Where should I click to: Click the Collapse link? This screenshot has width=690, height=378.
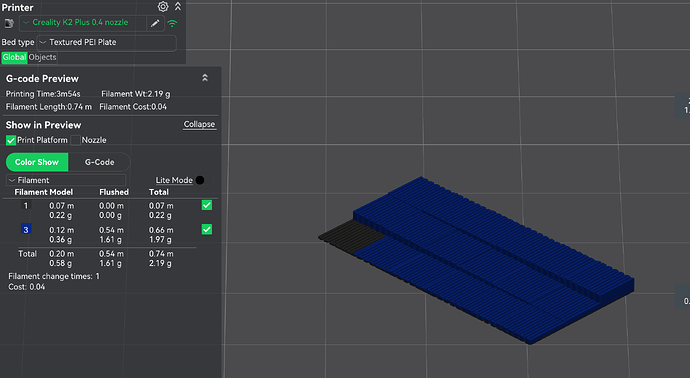pos(199,125)
